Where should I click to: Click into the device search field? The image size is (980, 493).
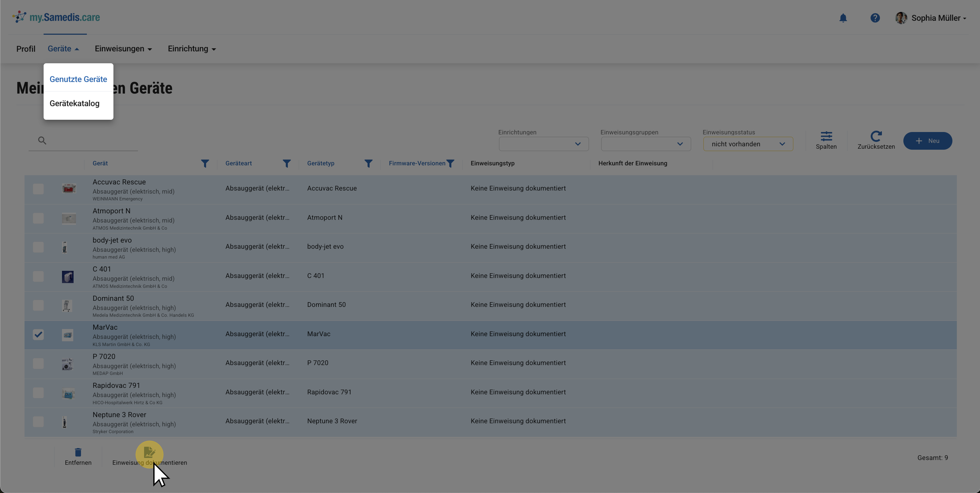click(x=91, y=141)
